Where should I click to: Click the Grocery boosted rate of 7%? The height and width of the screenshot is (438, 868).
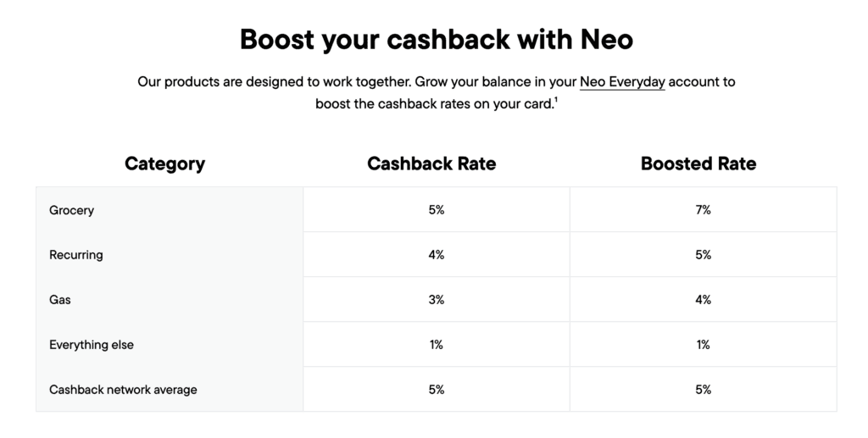pos(703,210)
